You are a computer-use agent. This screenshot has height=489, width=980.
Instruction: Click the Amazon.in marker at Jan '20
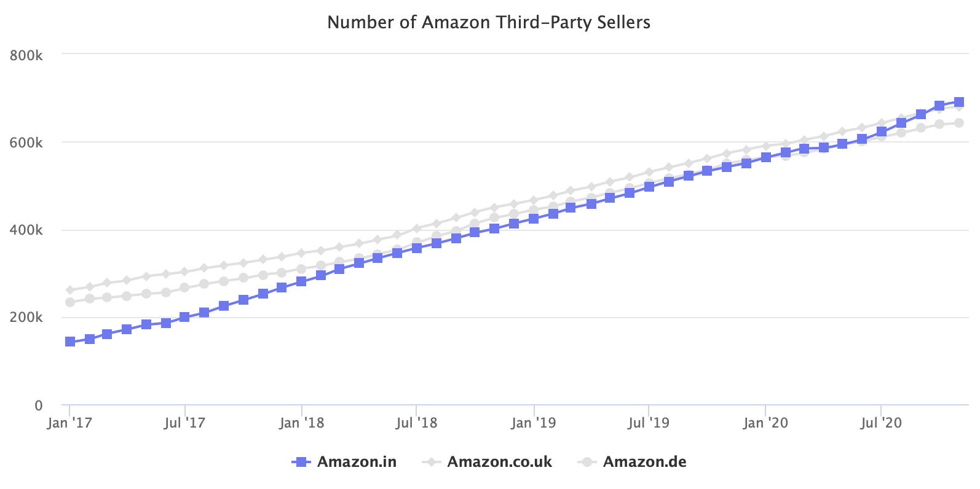click(766, 157)
